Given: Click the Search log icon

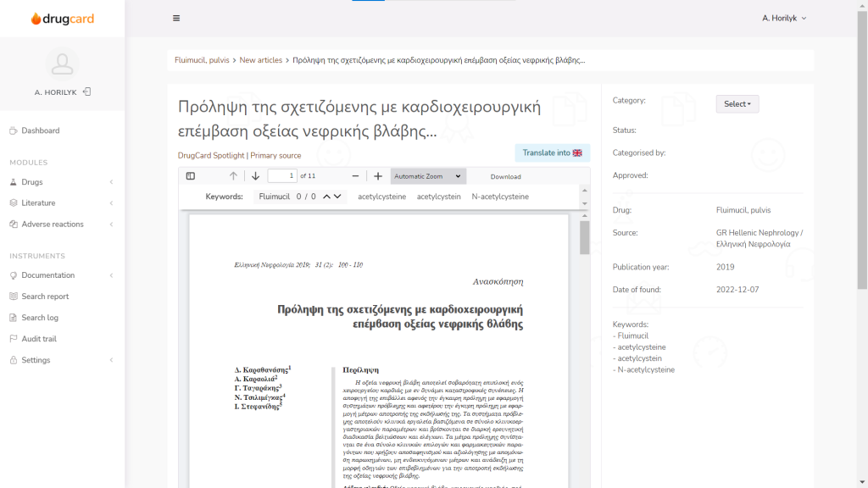Looking at the screenshot, I should coord(14,318).
